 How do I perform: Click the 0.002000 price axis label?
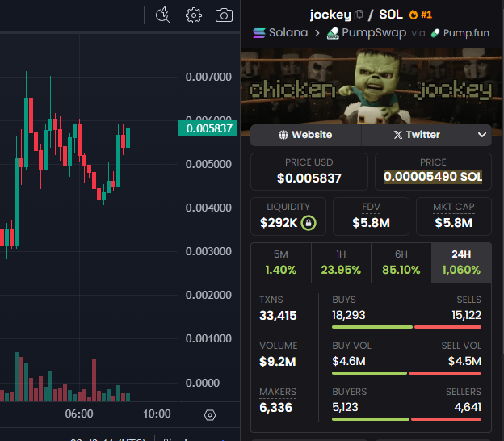208,295
